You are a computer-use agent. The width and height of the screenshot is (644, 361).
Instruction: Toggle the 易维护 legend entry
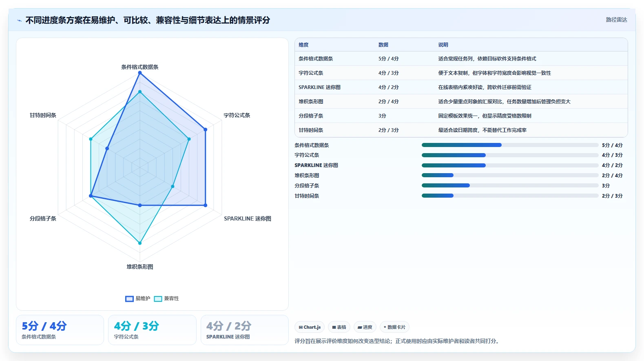[138, 299]
